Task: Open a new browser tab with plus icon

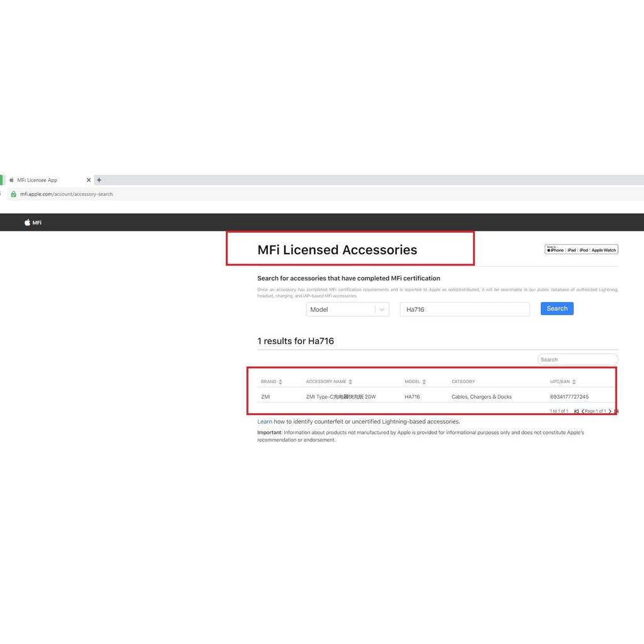Action: (x=99, y=180)
